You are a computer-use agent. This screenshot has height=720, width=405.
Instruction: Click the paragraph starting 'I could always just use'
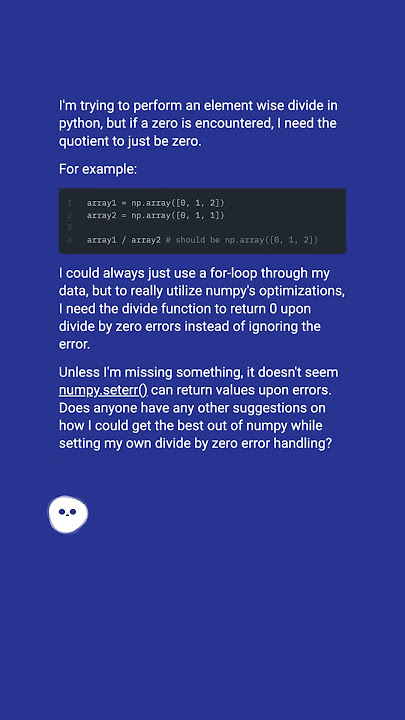(x=202, y=309)
